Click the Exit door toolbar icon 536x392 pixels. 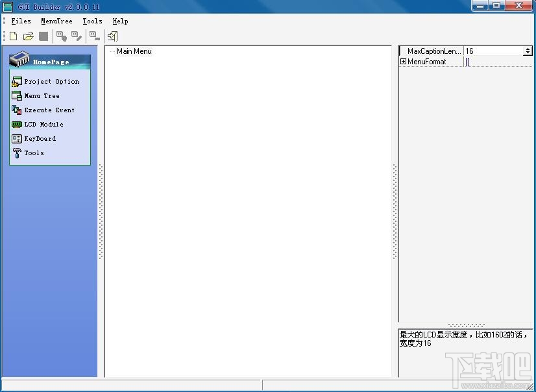[x=112, y=36]
